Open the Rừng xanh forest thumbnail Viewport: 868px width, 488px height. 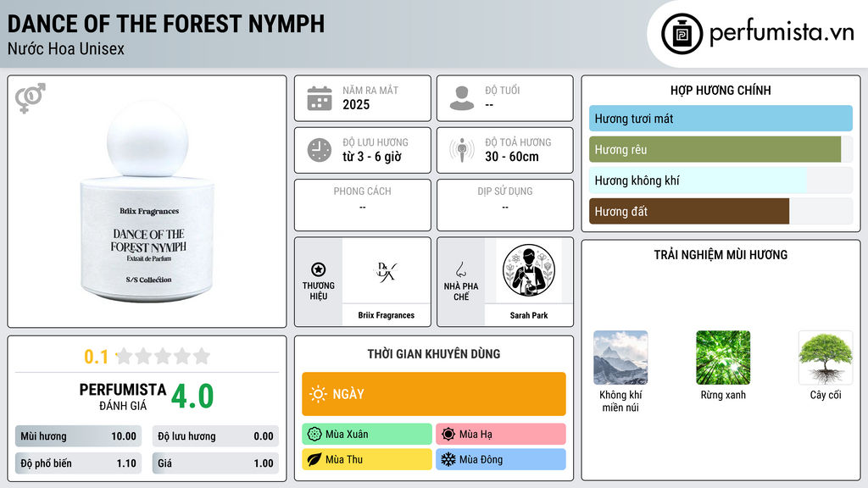pos(723,358)
